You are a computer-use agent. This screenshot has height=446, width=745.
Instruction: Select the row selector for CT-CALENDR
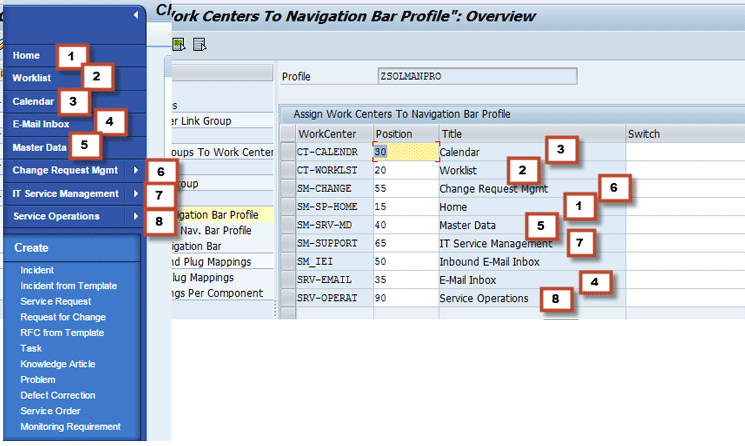click(x=288, y=153)
